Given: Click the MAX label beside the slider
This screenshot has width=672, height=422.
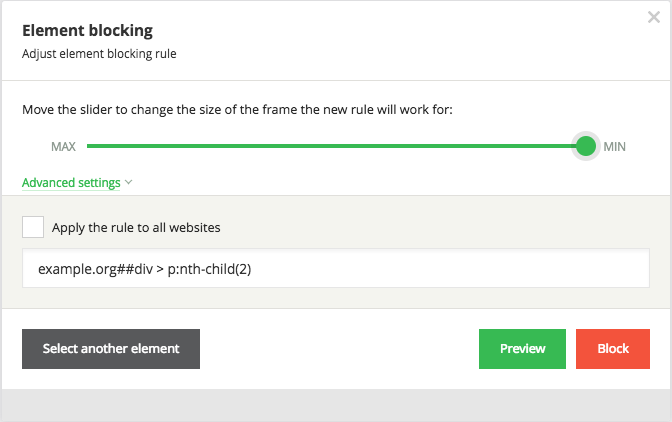Looking at the screenshot, I should click(63, 147).
